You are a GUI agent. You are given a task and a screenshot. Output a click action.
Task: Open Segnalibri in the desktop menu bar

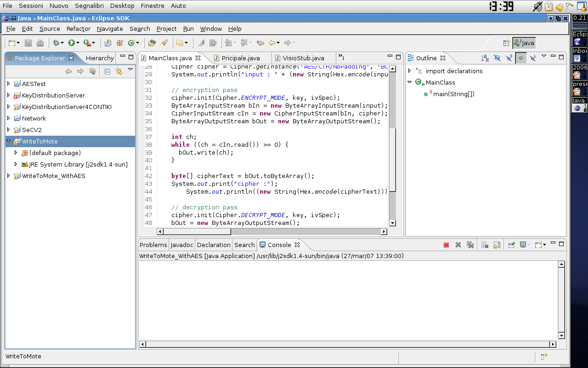click(x=90, y=6)
